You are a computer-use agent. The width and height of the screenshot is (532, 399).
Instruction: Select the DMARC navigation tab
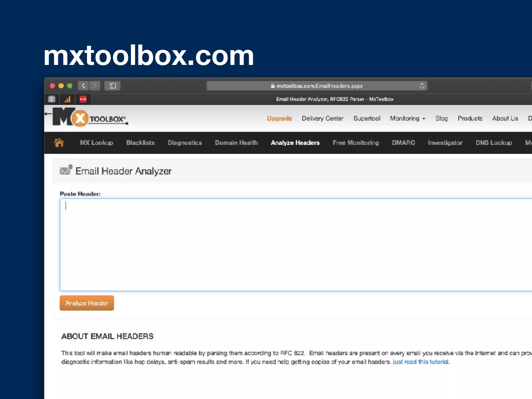[x=403, y=143]
